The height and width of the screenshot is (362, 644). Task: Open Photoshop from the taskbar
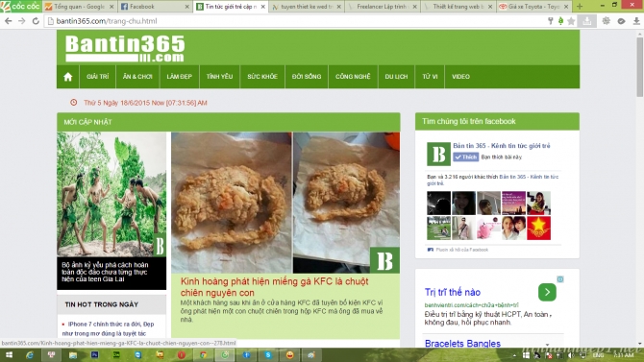(x=94, y=355)
